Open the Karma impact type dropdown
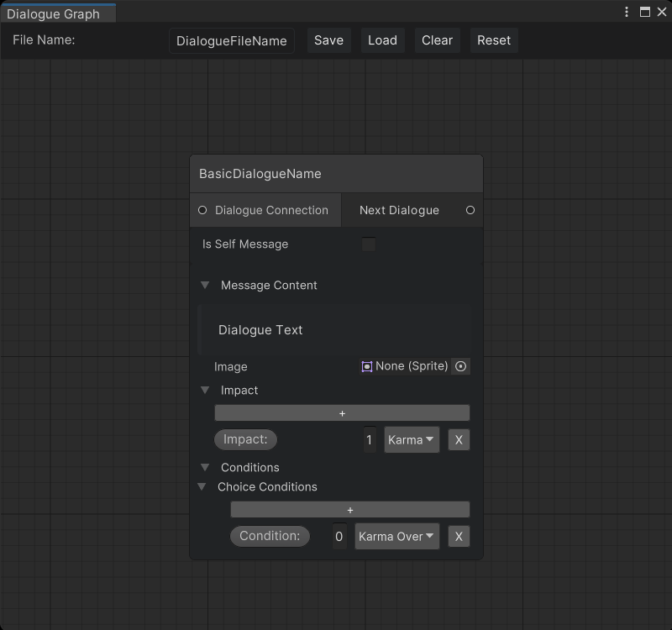Viewport: 672px width, 630px height. (412, 440)
